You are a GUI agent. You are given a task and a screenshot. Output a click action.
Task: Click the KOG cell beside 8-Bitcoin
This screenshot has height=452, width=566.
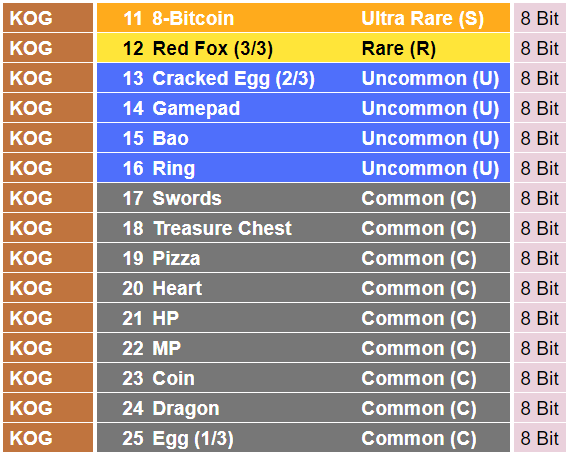click(48, 18)
